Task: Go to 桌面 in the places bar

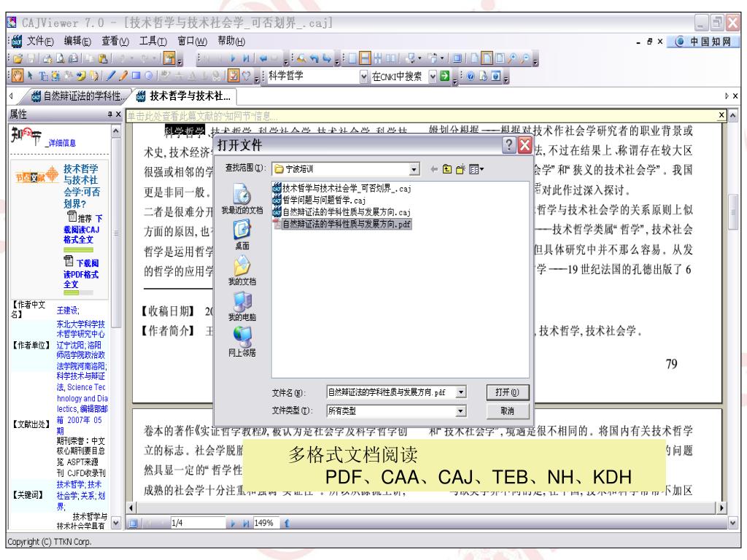Action: click(242, 234)
